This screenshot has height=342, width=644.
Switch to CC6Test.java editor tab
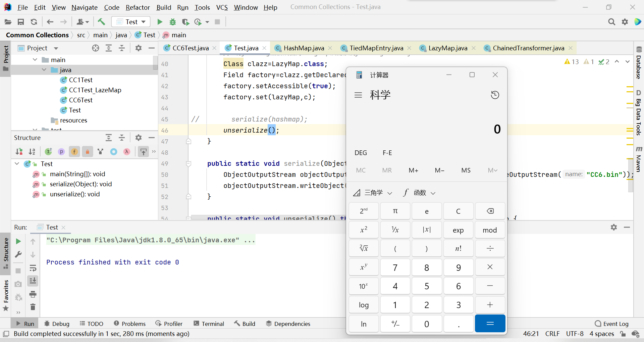tap(191, 48)
